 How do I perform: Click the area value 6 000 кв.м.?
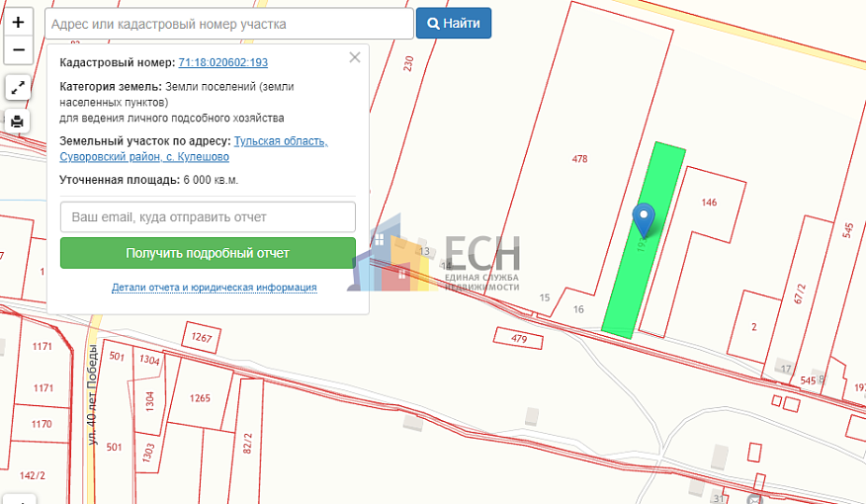point(211,180)
